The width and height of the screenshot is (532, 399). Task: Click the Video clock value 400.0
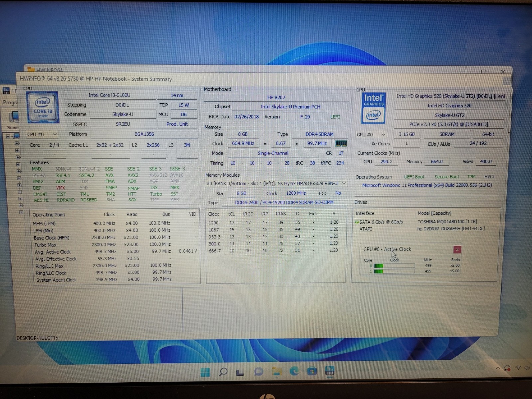click(486, 162)
